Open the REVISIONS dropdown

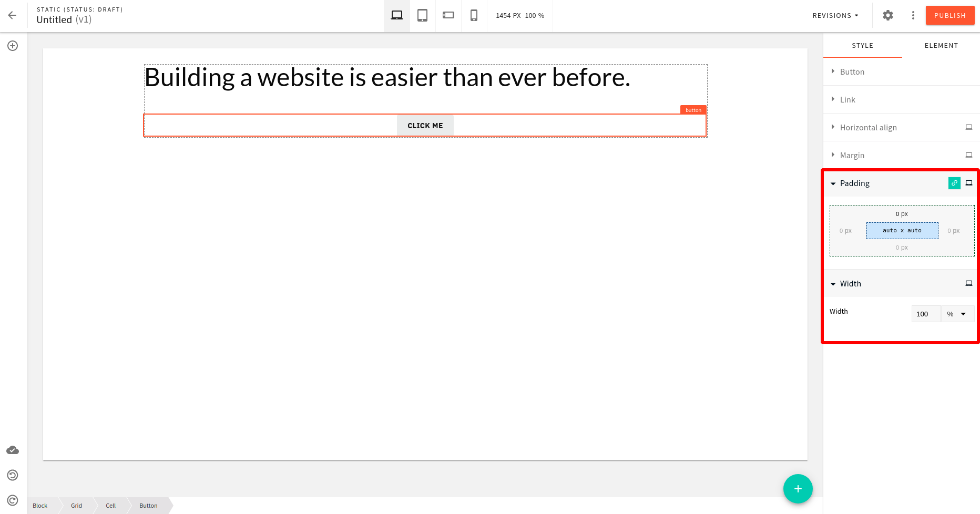[835, 15]
